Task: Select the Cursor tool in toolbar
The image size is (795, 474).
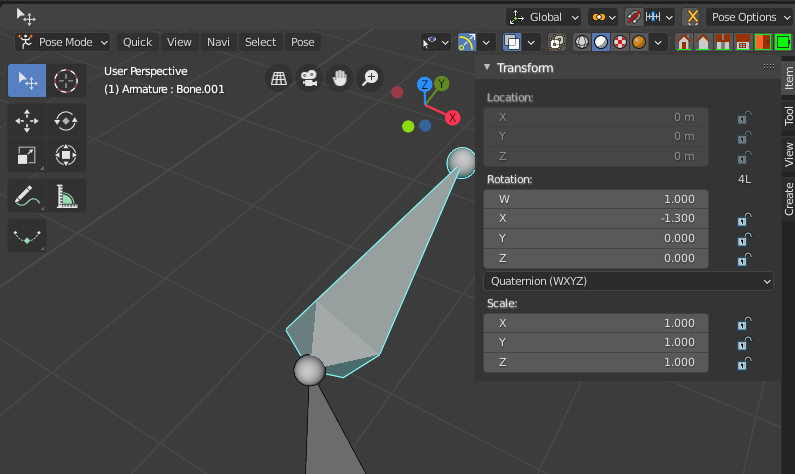Action: pyautogui.click(x=66, y=81)
